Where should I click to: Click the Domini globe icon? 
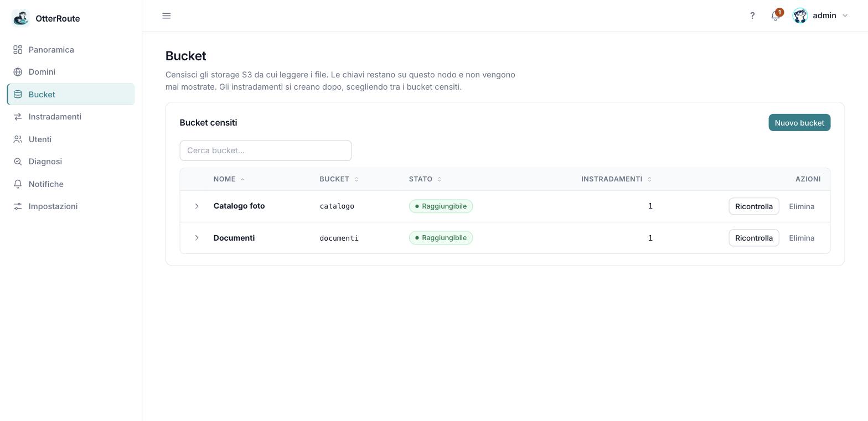pos(18,72)
